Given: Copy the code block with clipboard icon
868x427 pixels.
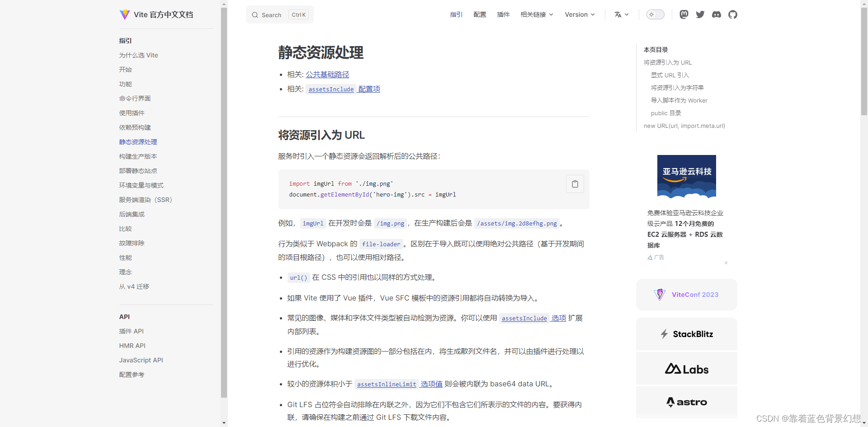Looking at the screenshot, I should [575, 184].
